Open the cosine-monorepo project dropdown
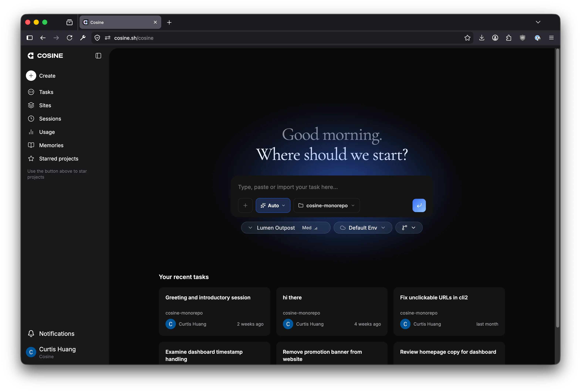 327,205
